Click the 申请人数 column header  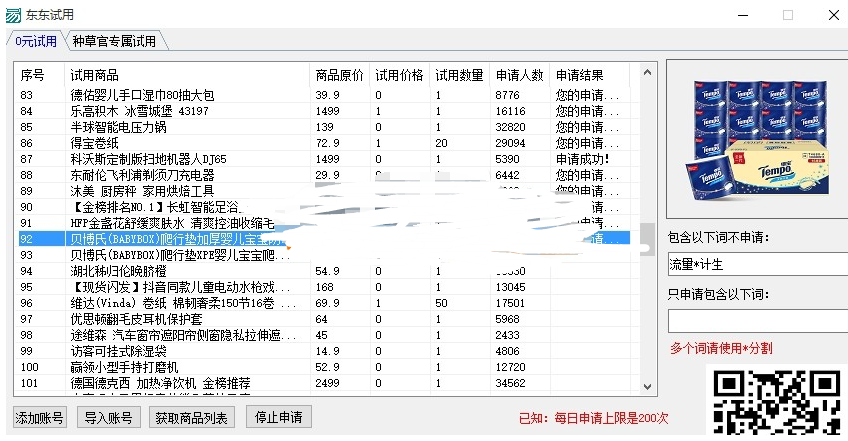click(519, 75)
